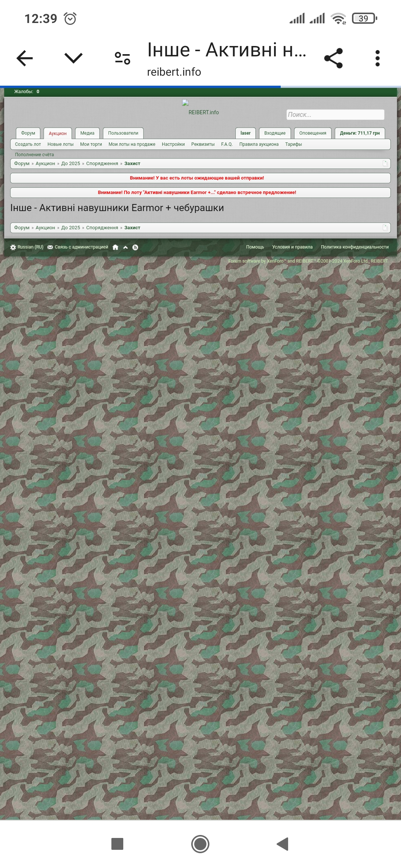The height and width of the screenshot is (868, 401).
Task: Open the RSS feed icon in the footer
Action: tap(135, 247)
